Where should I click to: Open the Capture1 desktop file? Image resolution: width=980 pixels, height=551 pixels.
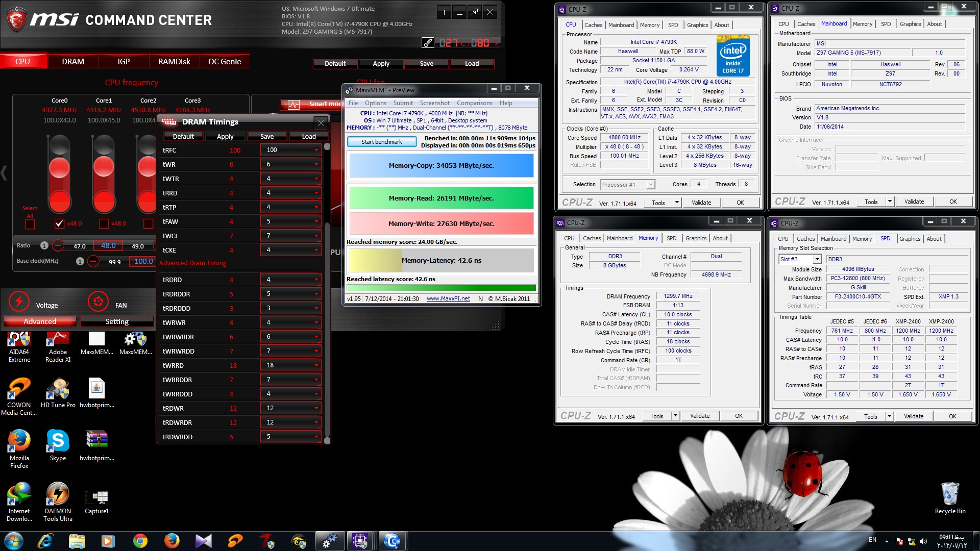pyautogui.click(x=96, y=502)
